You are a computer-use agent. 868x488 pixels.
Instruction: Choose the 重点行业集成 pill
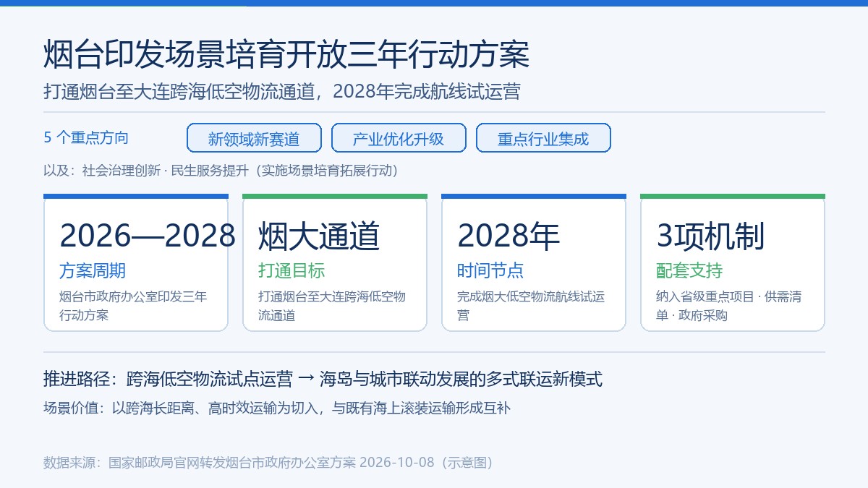pos(543,138)
